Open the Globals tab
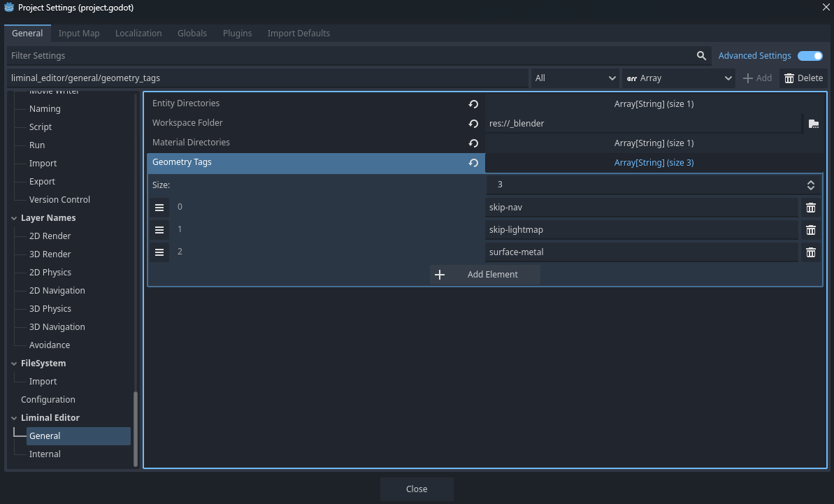834x504 pixels. pos(192,33)
